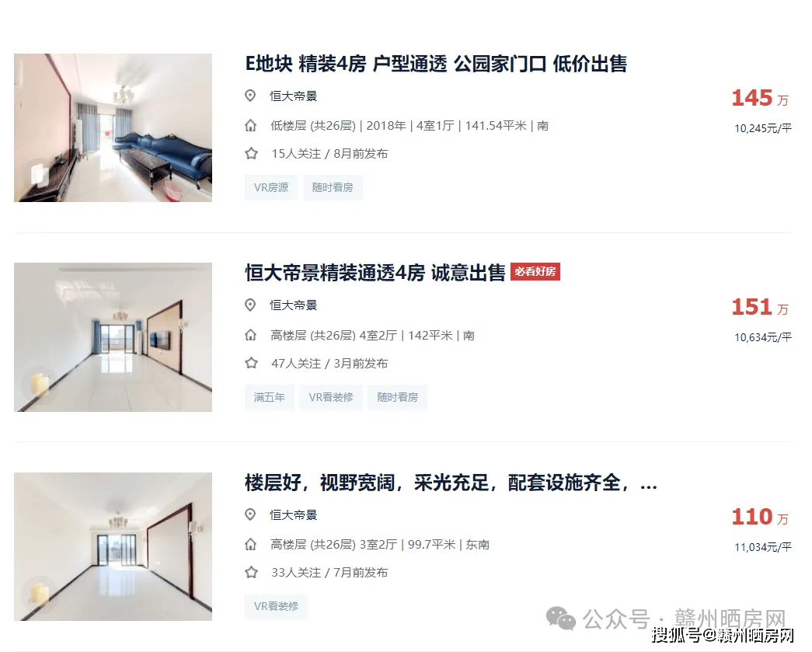812x652 pixels.
Task: Open third listing's empty room thumbnail
Action: point(113,546)
